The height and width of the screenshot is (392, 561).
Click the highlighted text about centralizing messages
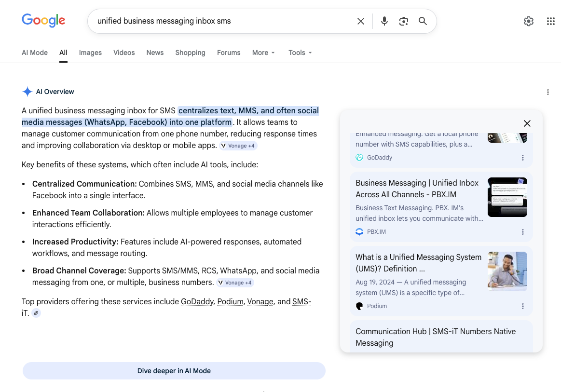point(170,116)
